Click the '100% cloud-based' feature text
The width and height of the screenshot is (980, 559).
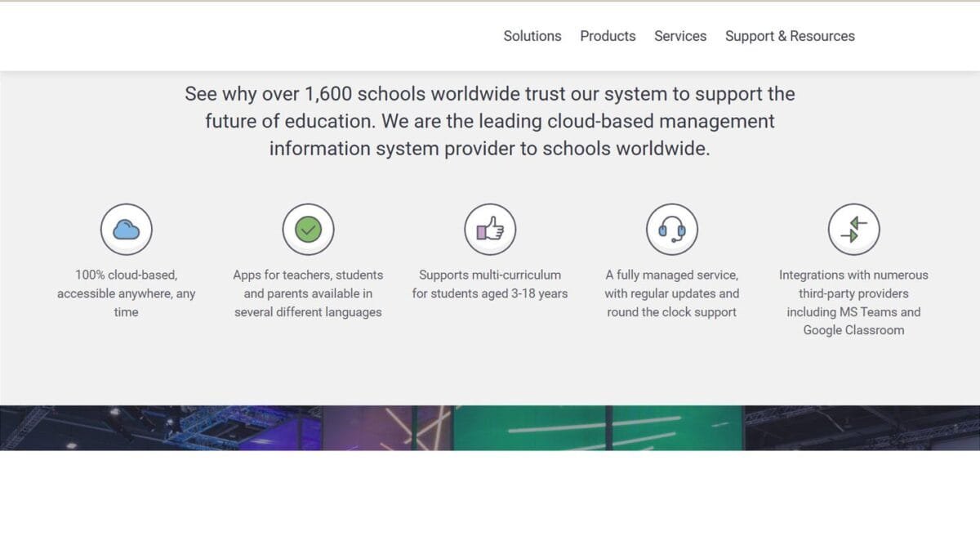pyautogui.click(x=127, y=275)
